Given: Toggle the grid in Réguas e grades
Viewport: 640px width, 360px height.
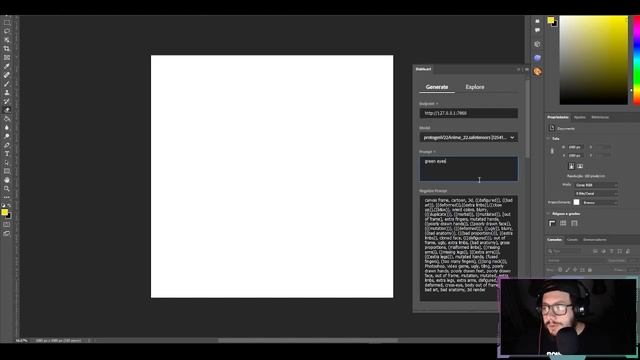Looking at the screenshot, I should (x=563, y=223).
